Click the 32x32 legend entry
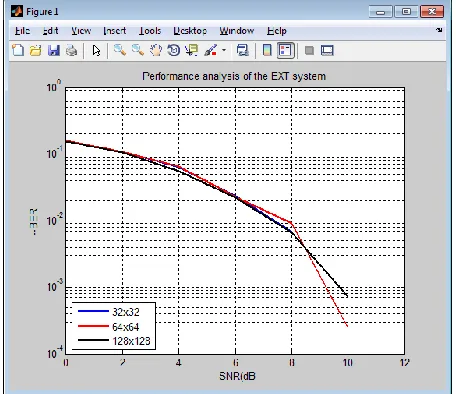 [x=126, y=312]
